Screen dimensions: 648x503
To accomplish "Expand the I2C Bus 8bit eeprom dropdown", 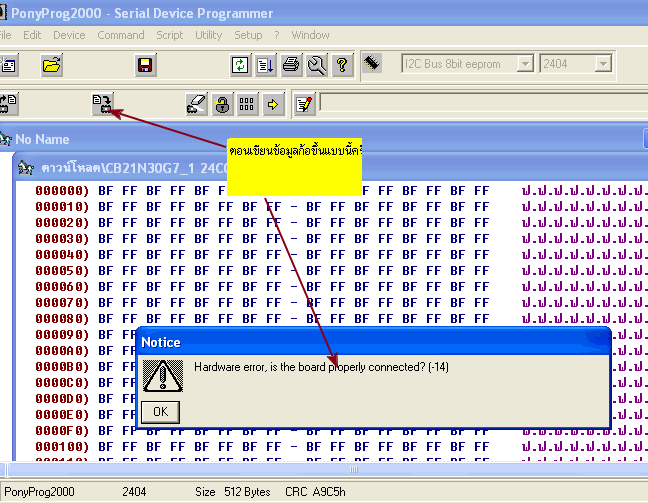I will 525,64.
